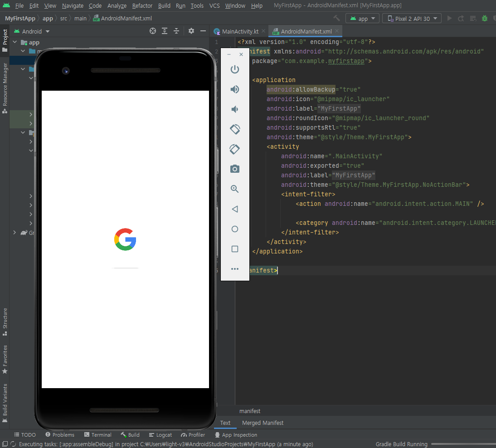Image resolution: width=496 pixels, height=448 pixels.
Task: Minimize the emulator toolbar panel
Action: coord(229,54)
